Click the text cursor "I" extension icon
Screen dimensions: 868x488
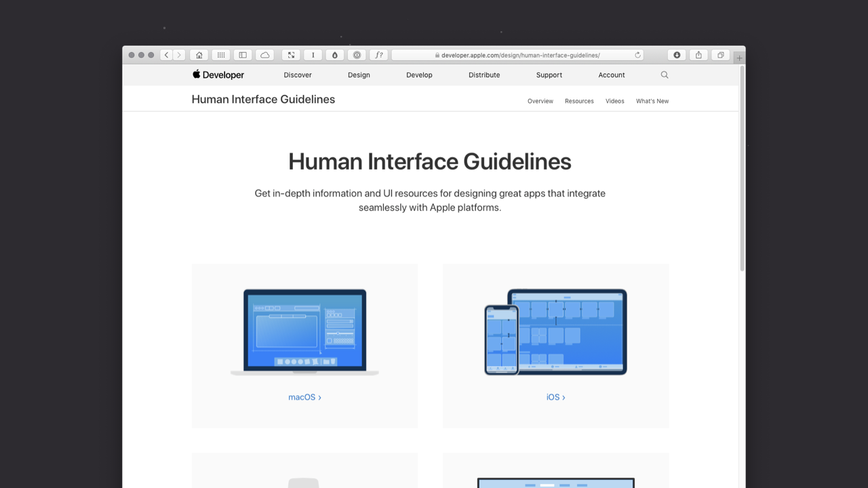pyautogui.click(x=313, y=55)
